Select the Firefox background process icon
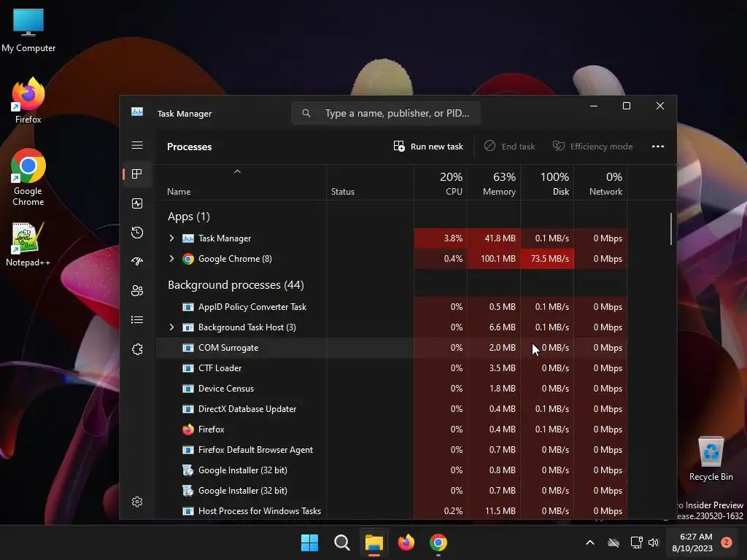Screen dimensions: 747x560 point(188,429)
